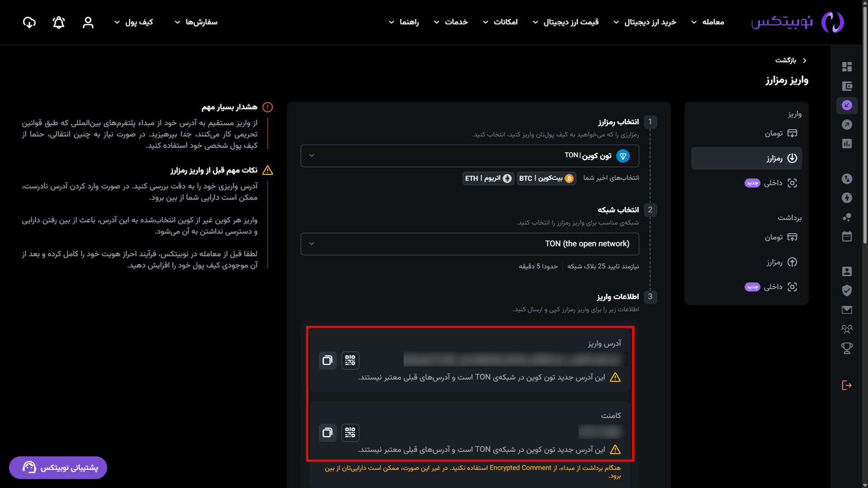Open the security shield sidebar icon

pos(847,290)
